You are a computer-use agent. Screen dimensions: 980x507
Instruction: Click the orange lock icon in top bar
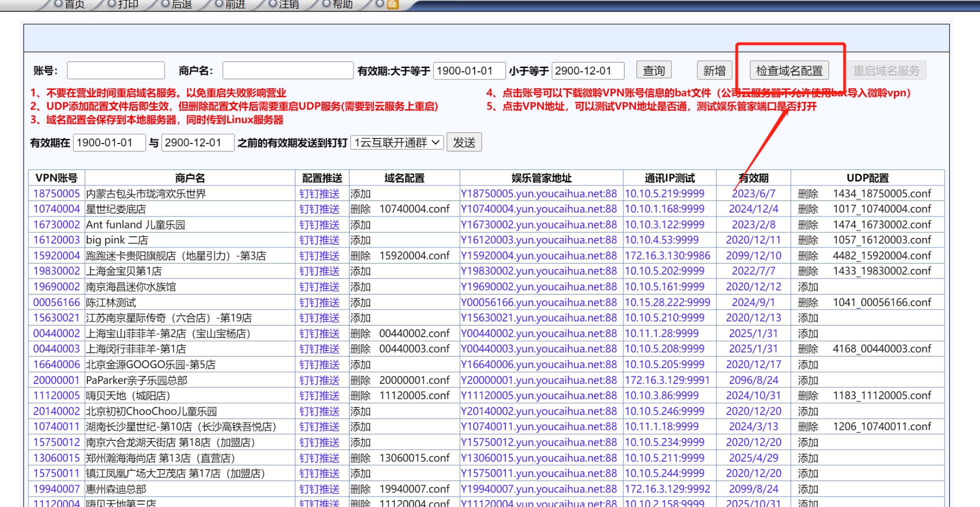[x=393, y=4]
